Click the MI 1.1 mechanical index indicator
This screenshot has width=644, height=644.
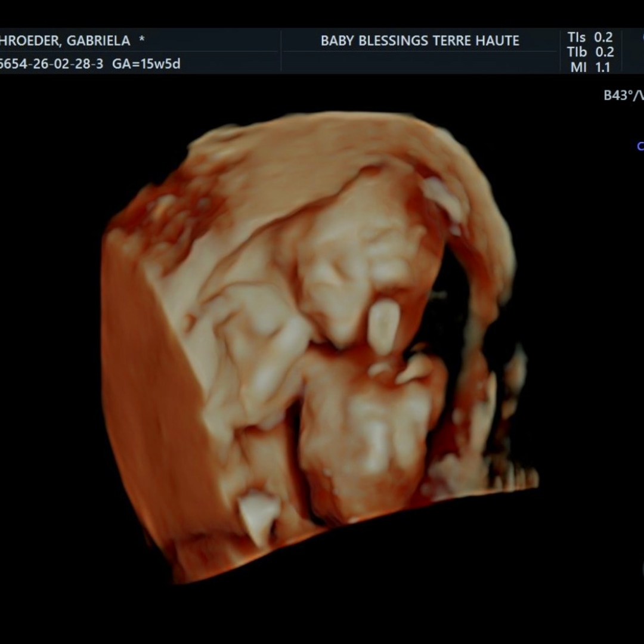coord(590,67)
